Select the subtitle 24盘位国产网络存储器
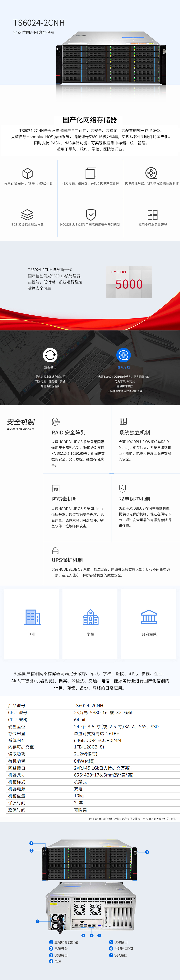The width and height of the screenshot is (180, 980). [x=33, y=33]
